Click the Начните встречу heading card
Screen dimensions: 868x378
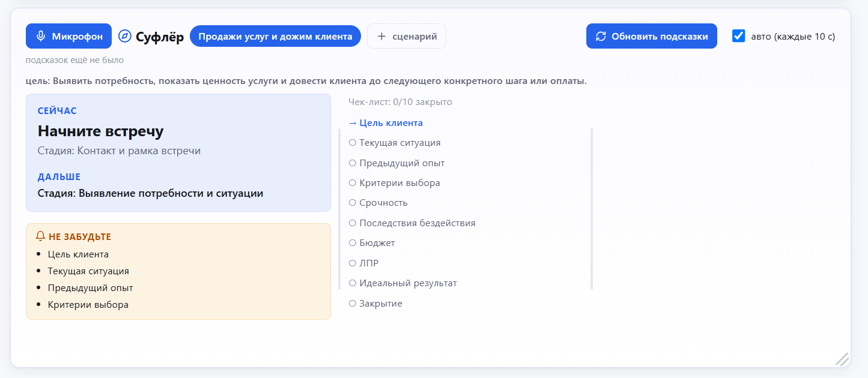(x=178, y=152)
